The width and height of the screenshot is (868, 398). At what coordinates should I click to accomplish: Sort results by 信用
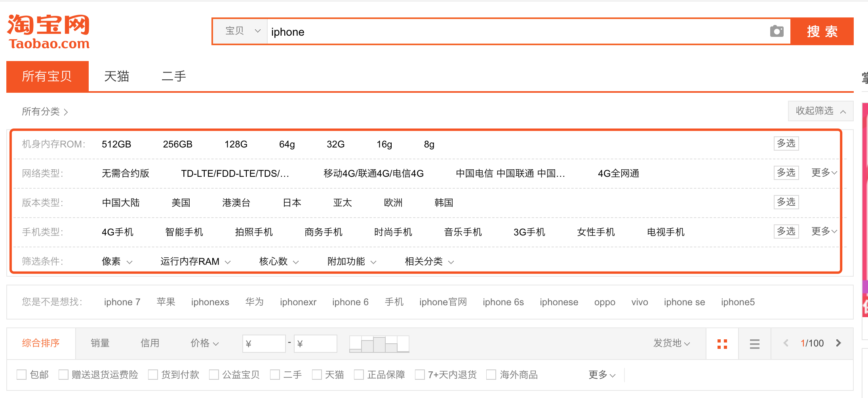point(150,343)
